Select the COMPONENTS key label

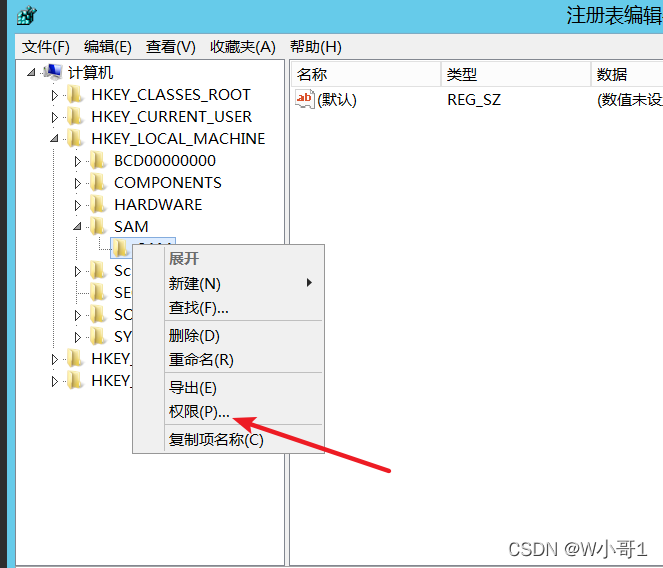coord(168,182)
